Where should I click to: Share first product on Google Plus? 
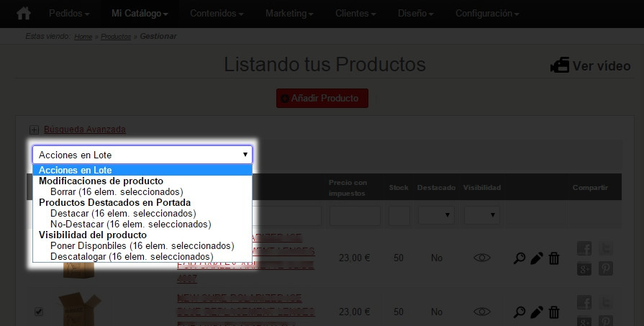click(584, 268)
